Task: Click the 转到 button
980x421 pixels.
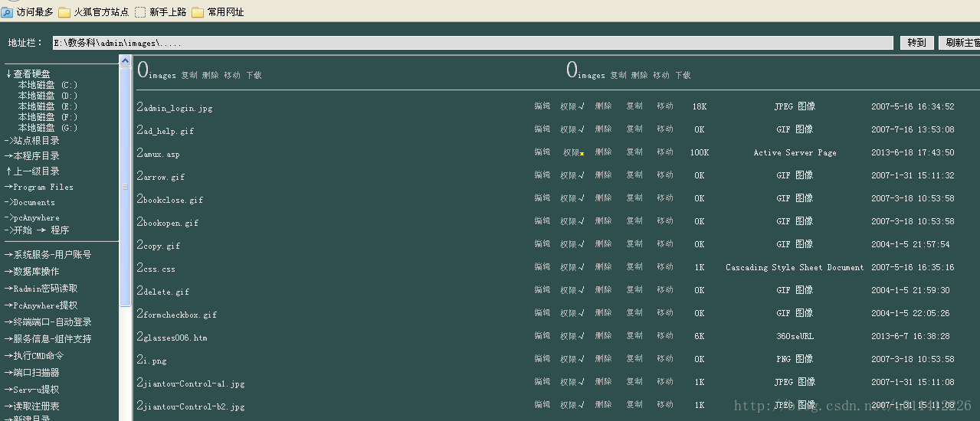Action: (917, 43)
